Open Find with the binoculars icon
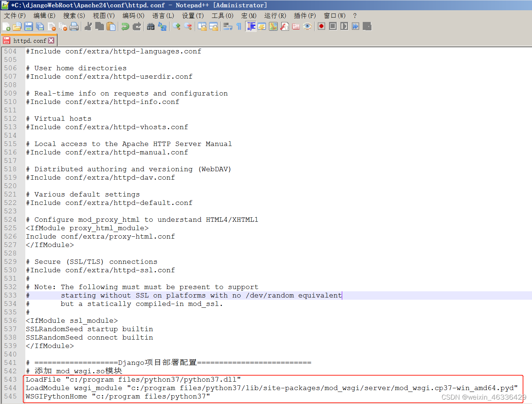The image size is (532, 404). point(151,26)
